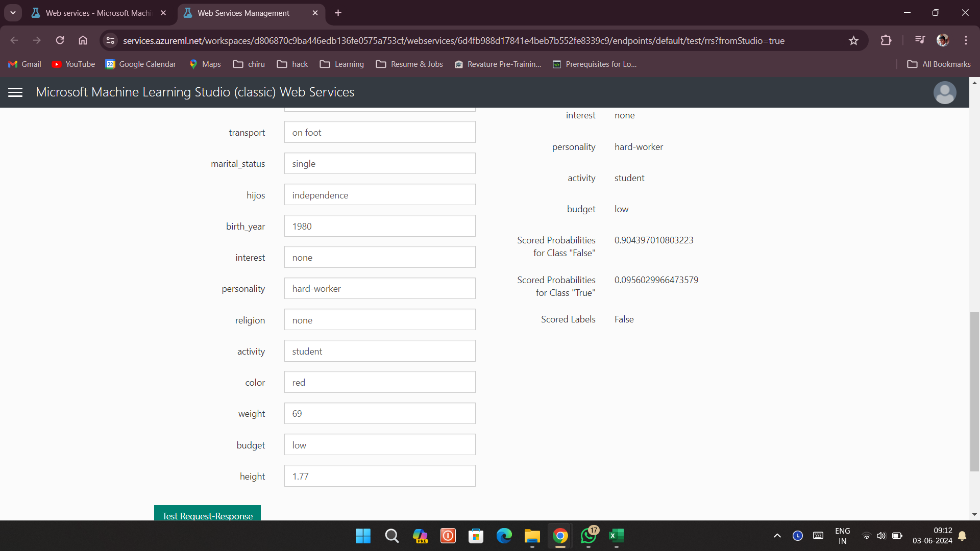Open notifications bell in taskbar
Viewport: 980px width, 551px height.
click(962, 536)
